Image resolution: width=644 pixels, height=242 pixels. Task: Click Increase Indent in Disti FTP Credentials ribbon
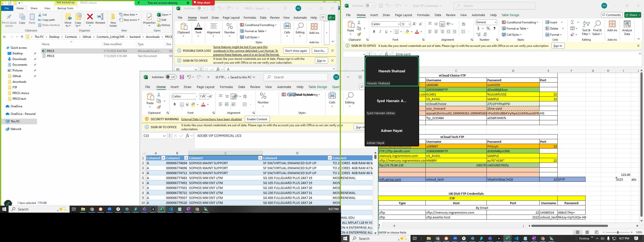[x=455, y=32]
